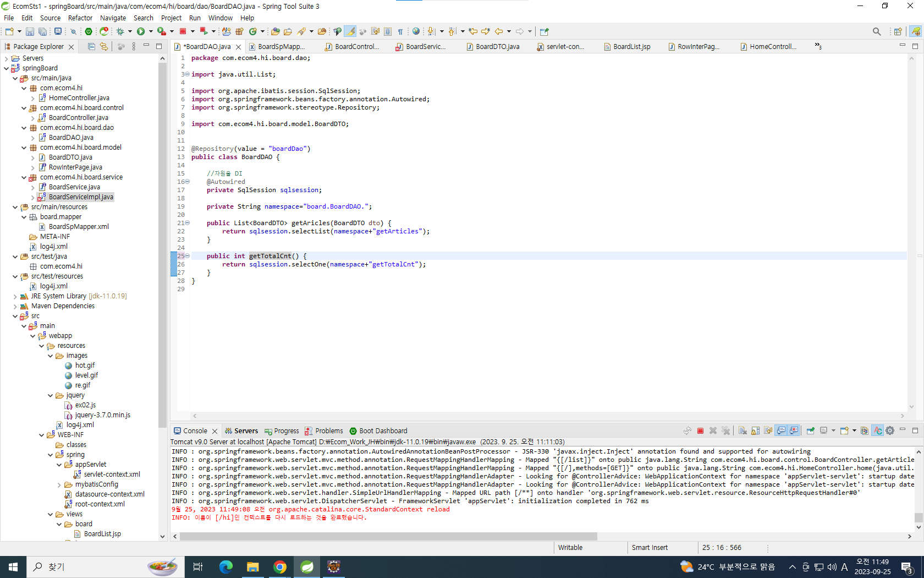Viewport: 924px width, 578px height.
Task: Clear the console output
Action: pyautogui.click(x=743, y=430)
